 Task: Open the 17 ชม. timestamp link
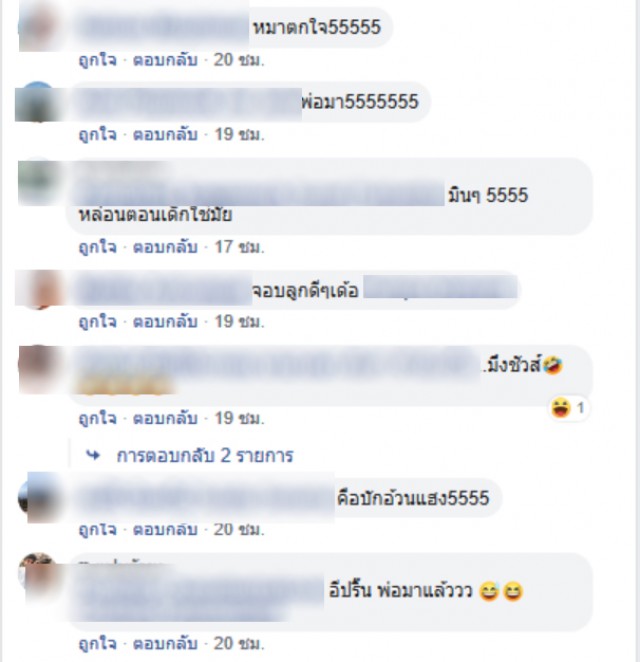[x=239, y=247]
